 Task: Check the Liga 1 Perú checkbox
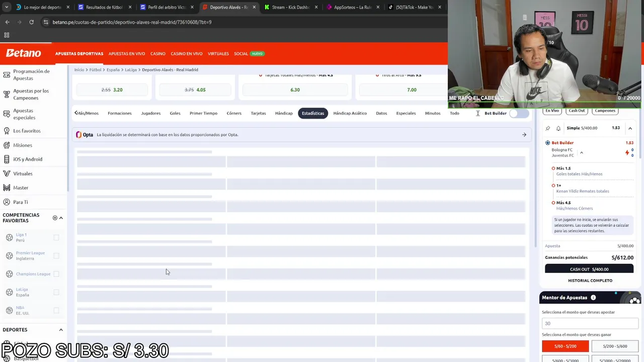(56, 237)
